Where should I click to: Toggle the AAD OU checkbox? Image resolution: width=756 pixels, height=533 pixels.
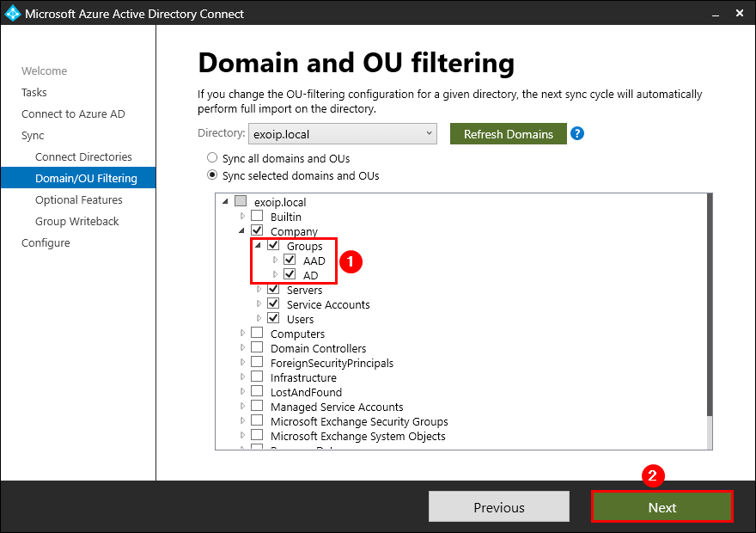tap(290, 260)
